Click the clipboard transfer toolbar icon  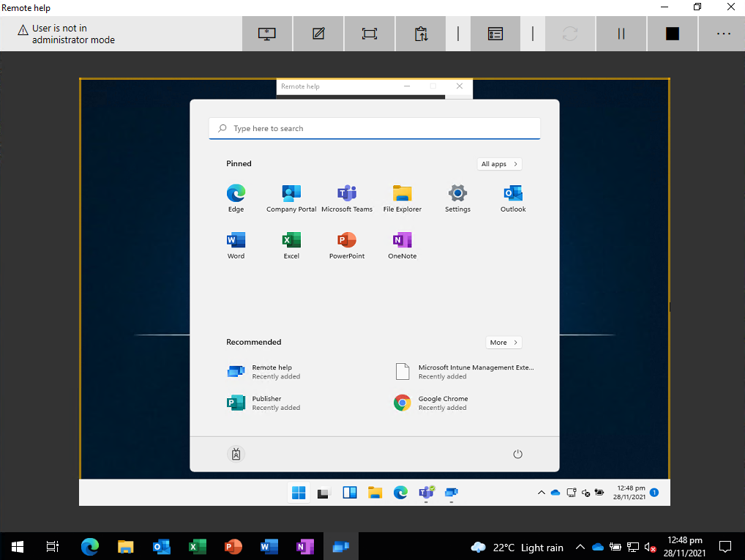pyautogui.click(x=421, y=34)
